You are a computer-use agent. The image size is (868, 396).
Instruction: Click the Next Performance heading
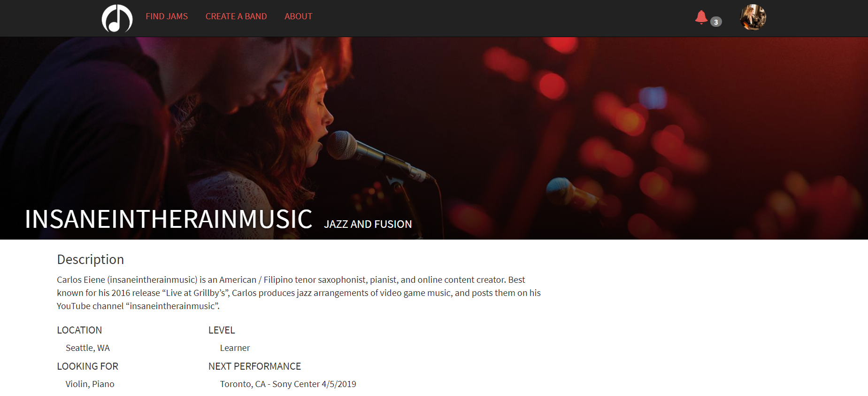click(x=254, y=366)
